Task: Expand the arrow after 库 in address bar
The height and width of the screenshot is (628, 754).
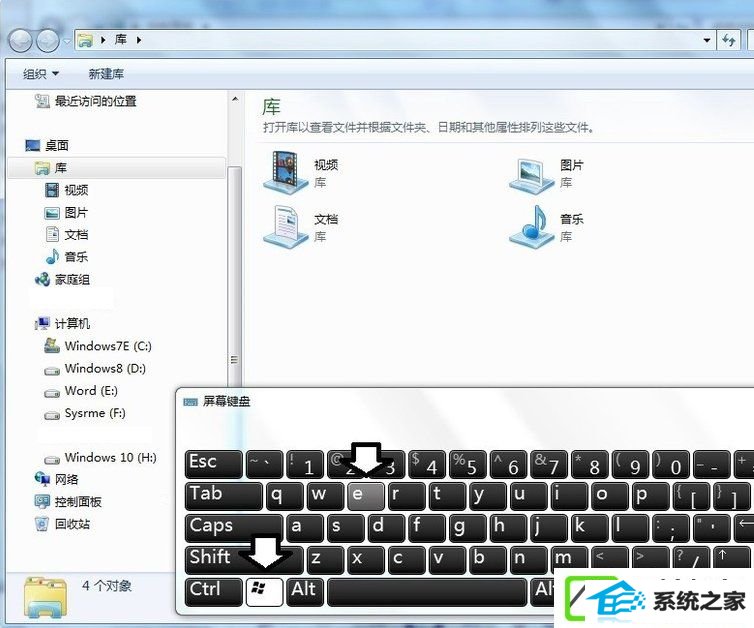Action: click(139, 40)
